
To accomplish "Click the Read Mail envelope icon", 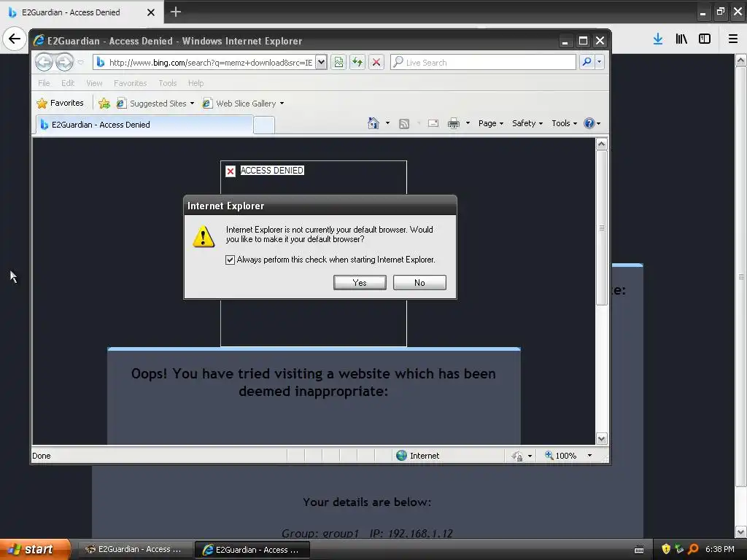I will pos(433,123).
